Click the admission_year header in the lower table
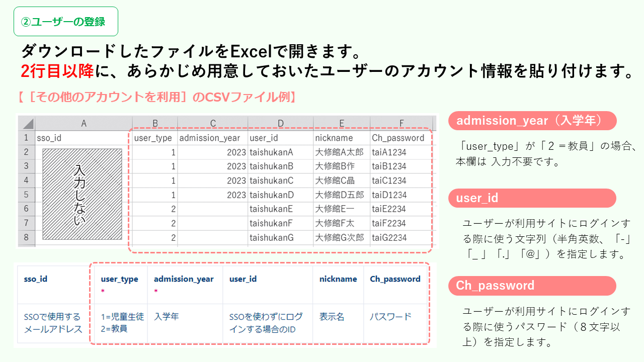Image resolution: width=644 pixels, height=362 pixels. click(184, 279)
